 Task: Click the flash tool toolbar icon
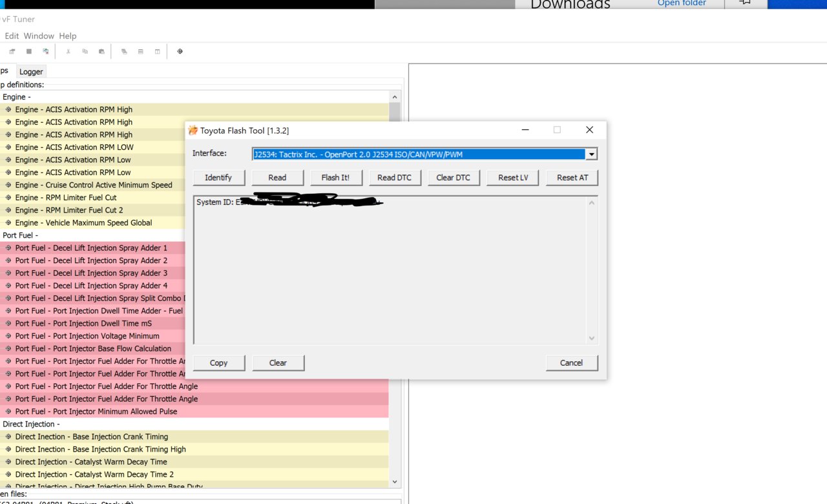click(x=180, y=52)
